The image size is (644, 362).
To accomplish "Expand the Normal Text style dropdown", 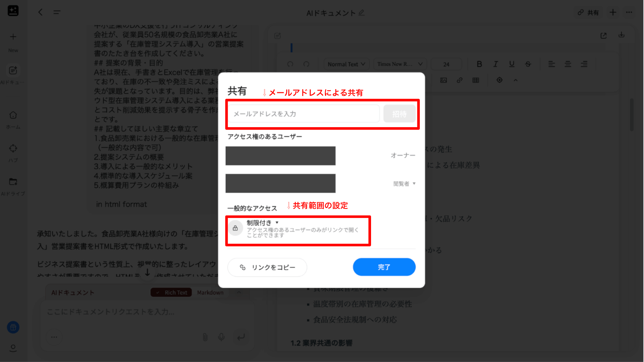I will (346, 64).
